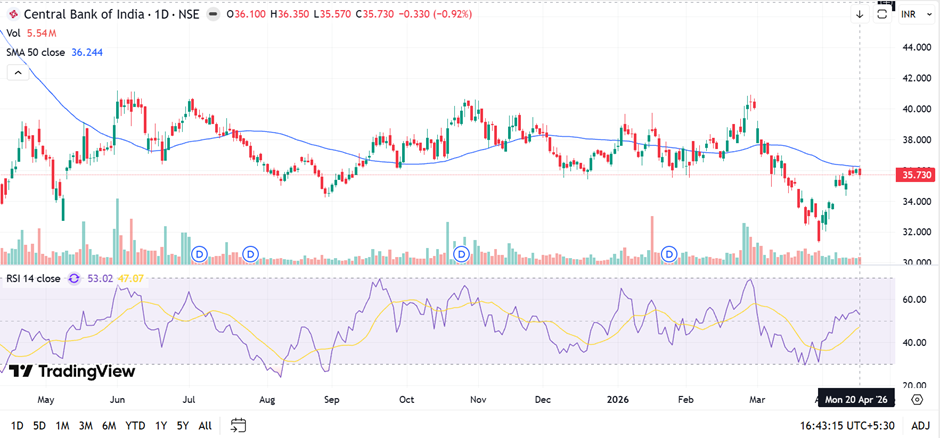Open the Go to date calendar icon
This screenshot has width=940, height=438.
click(237, 425)
